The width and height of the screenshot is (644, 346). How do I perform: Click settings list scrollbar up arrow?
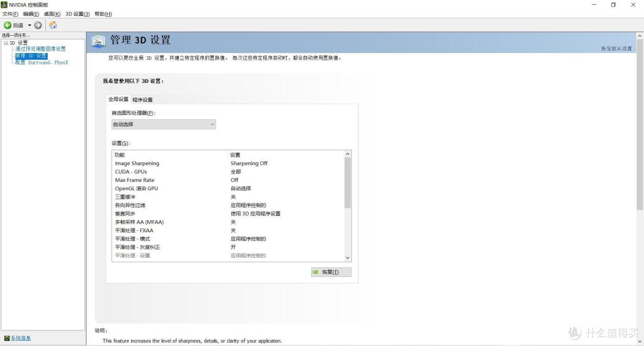point(348,154)
